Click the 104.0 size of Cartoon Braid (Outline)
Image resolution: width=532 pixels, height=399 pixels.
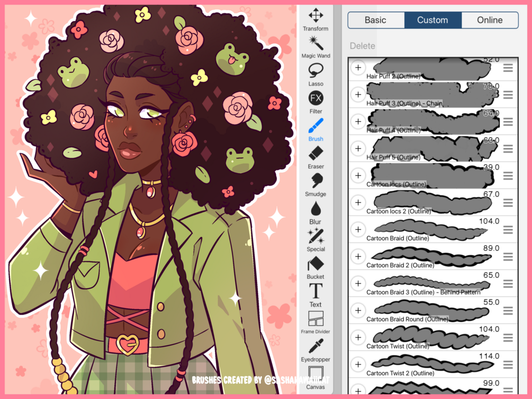pos(489,221)
